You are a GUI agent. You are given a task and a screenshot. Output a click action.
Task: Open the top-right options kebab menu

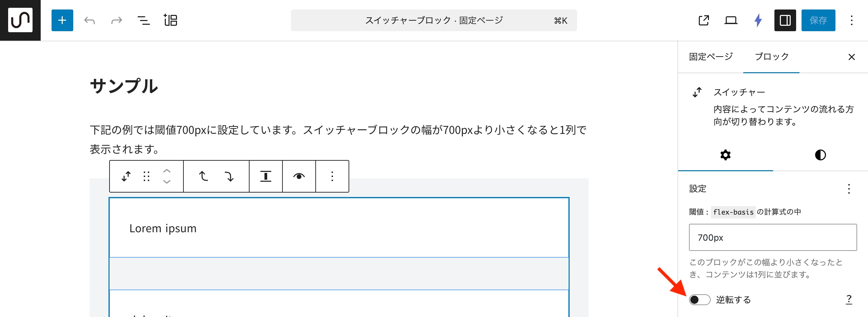point(851,20)
